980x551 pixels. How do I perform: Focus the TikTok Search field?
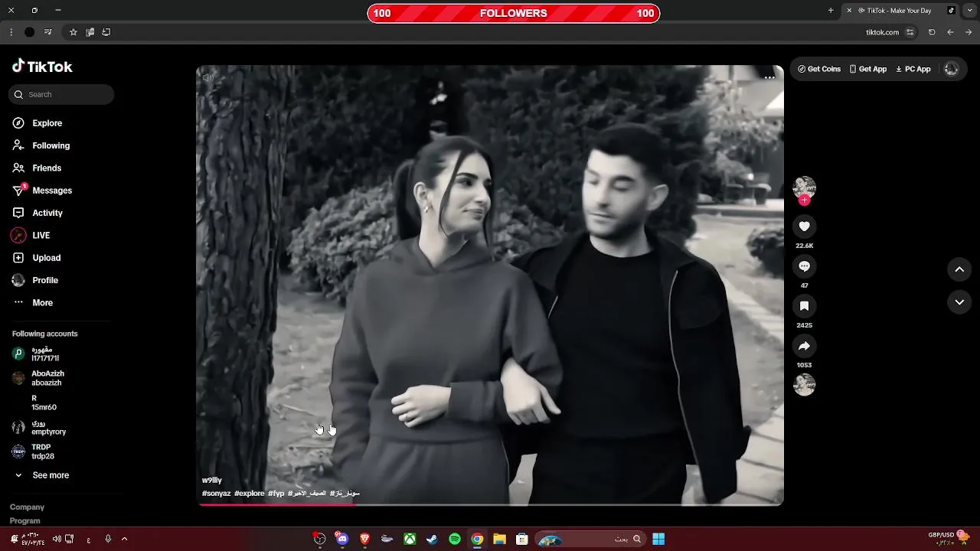[62, 94]
